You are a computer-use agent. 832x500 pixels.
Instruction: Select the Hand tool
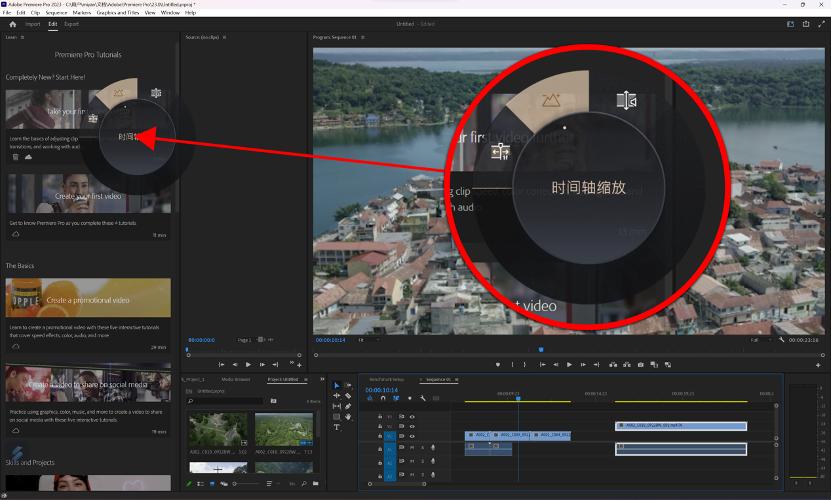tap(348, 417)
